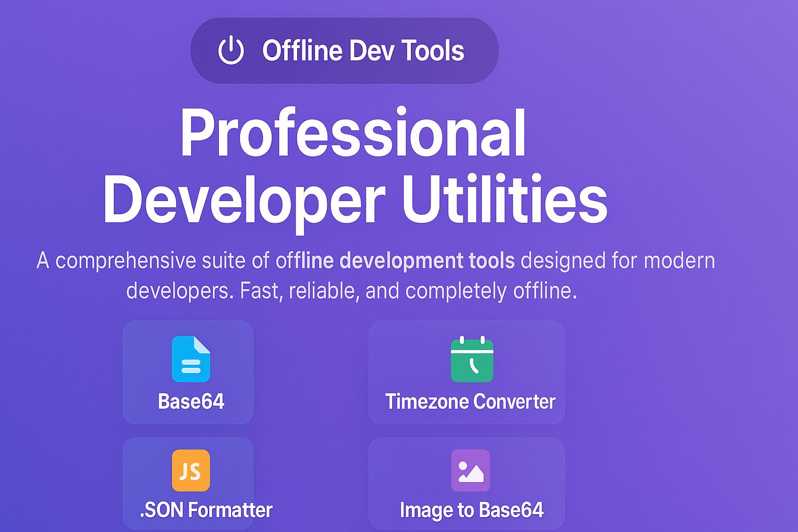Select the green calendar Timezone Converter icon
This screenshot has height=532, width=798.
click(x=472, y=359)
